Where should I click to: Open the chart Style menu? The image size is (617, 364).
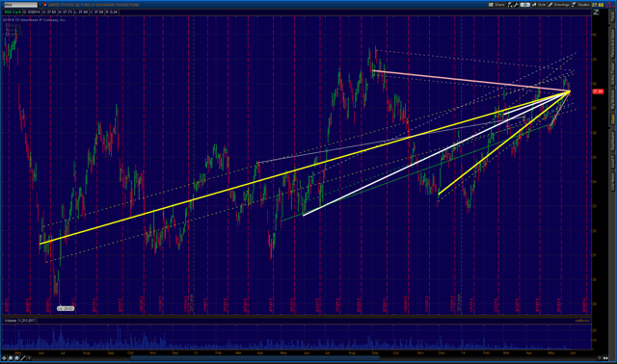[539, 5]
